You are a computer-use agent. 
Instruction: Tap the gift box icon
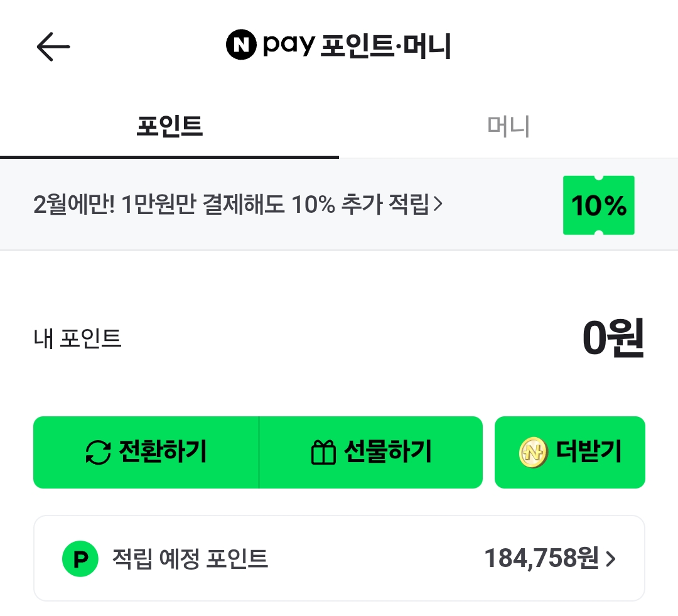point(324,452)
